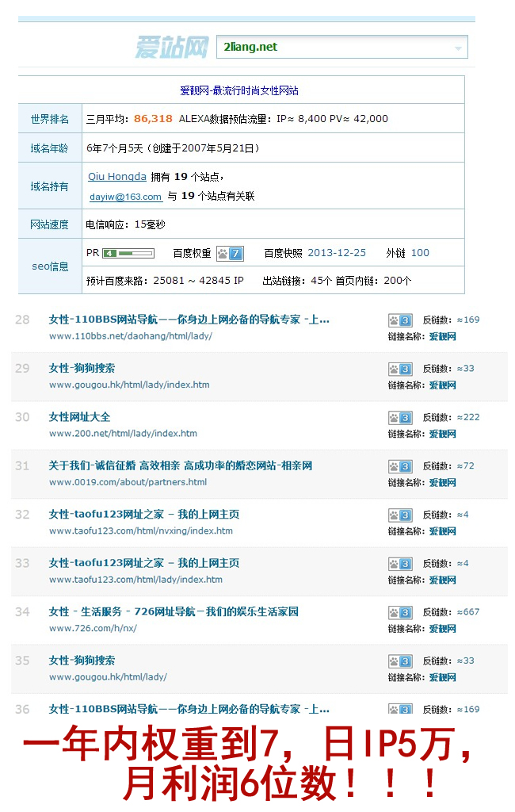Click URL www.726.com/h/nx/
The width and height of the screenshot is (515, 812).
click(93, 628)
